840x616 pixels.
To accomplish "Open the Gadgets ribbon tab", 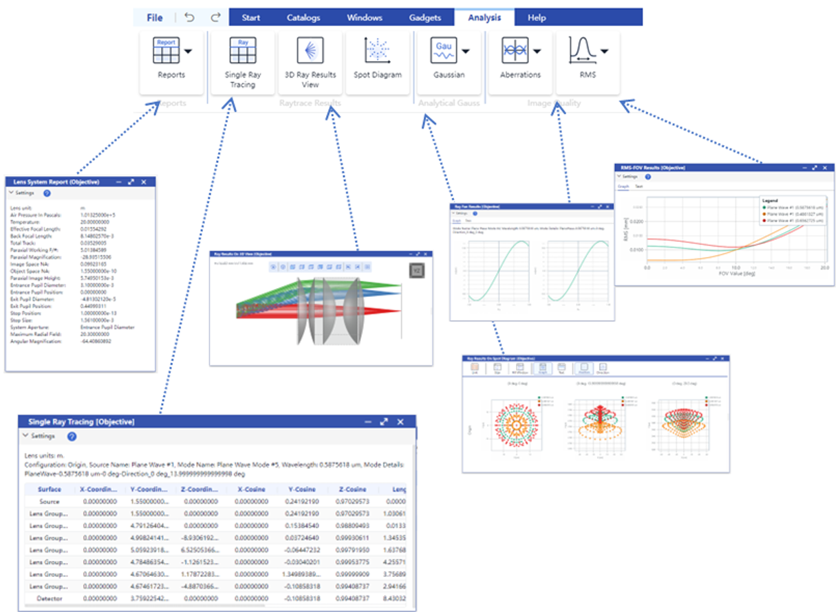I will [425, 17].
